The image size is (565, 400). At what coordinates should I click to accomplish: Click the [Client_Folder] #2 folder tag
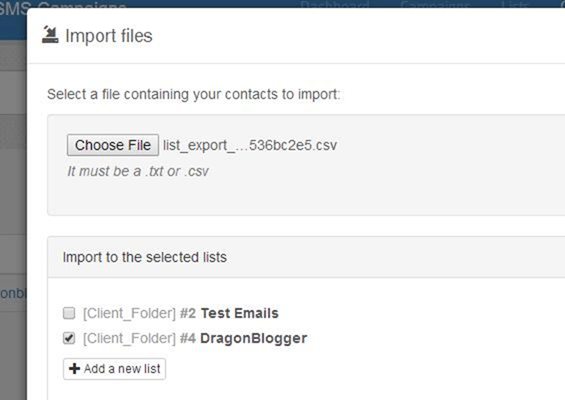[139, 314]
